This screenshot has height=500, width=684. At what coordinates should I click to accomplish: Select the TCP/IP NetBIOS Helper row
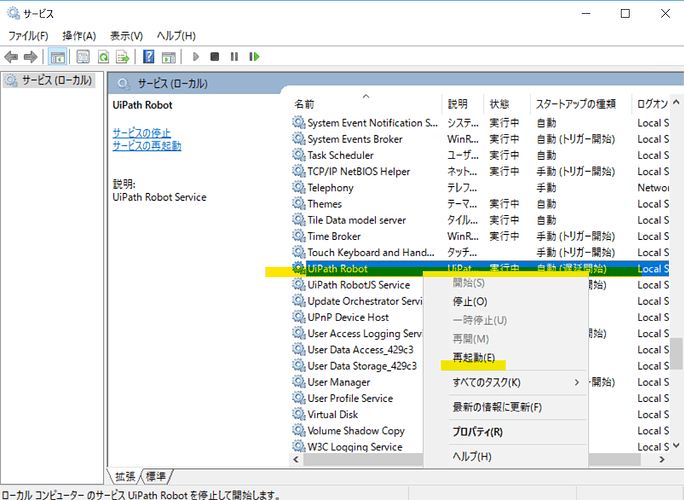tap(479, 171)
